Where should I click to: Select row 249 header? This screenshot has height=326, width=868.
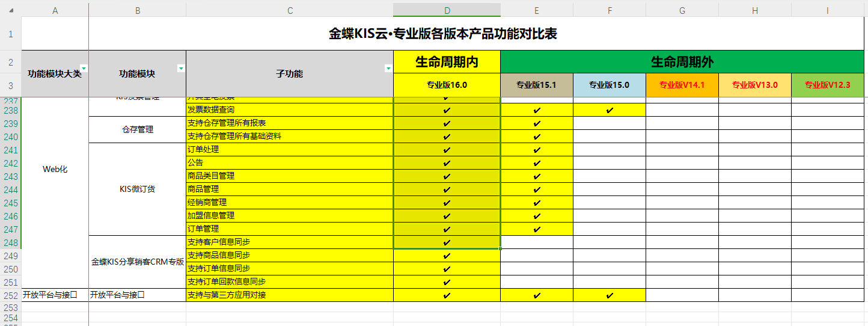11,256
